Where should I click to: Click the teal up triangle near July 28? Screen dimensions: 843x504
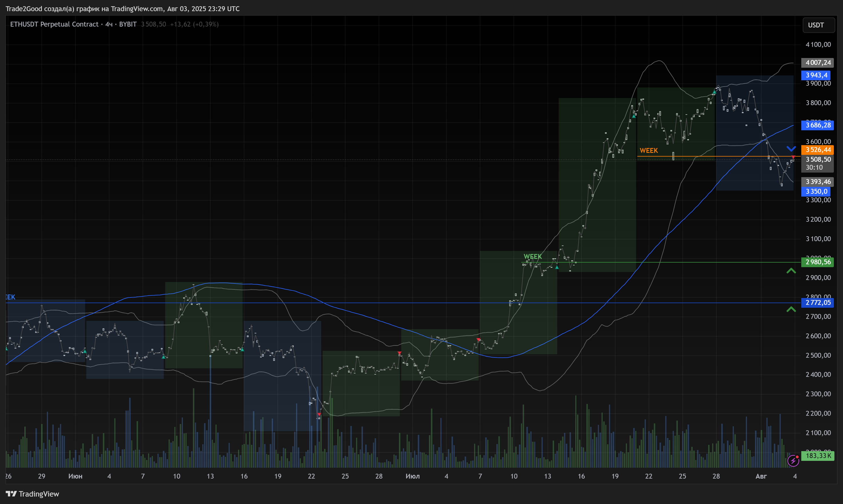point(714,92)
